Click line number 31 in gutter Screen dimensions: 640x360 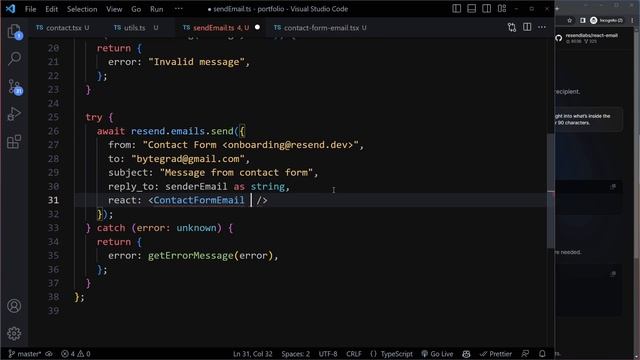(53, 200)
